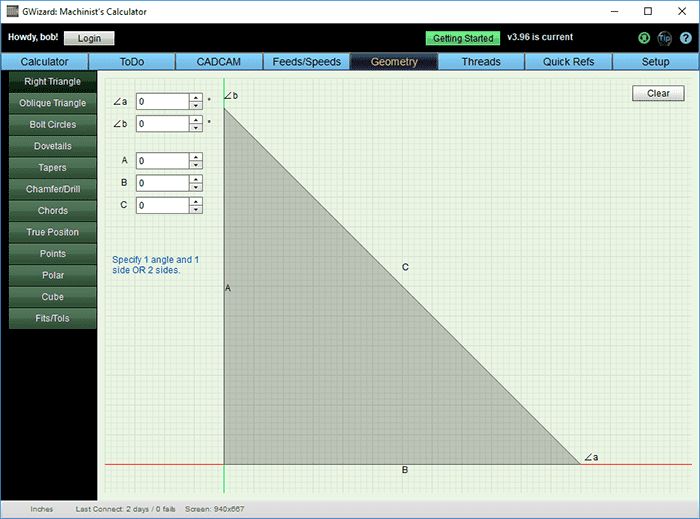This screenshot has height=519, width=700.
Task: Go to the CADCAM tab
Action: (219, 62)
